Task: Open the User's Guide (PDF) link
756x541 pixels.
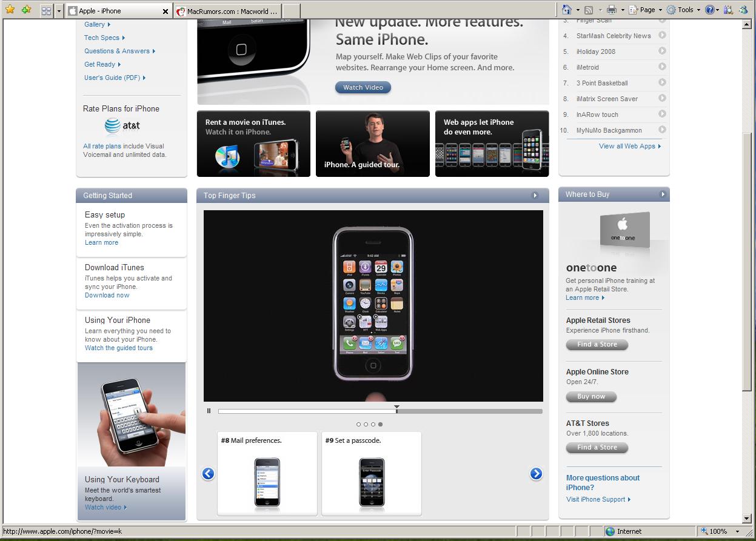Action: point(115,78)
